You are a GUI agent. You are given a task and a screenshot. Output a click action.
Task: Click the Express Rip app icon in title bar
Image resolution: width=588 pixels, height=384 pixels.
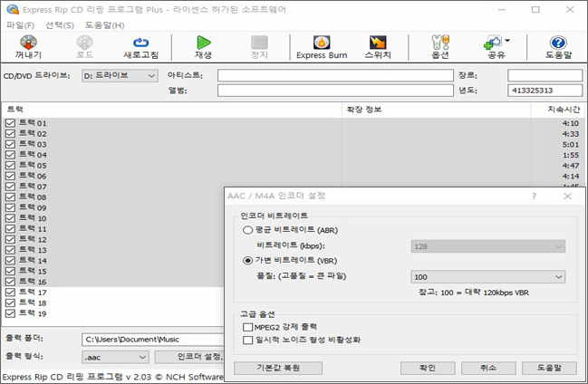click(13, 9)
